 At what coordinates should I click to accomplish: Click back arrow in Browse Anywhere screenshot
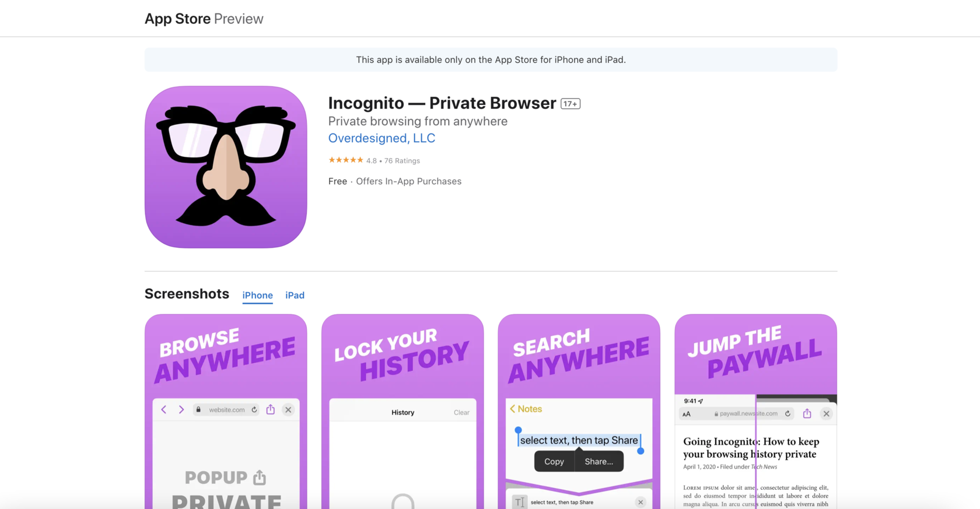pos(164,410)
